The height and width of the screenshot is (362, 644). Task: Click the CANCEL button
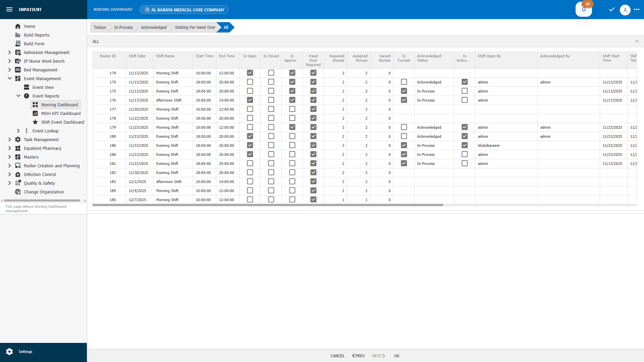tap(337, 356)
